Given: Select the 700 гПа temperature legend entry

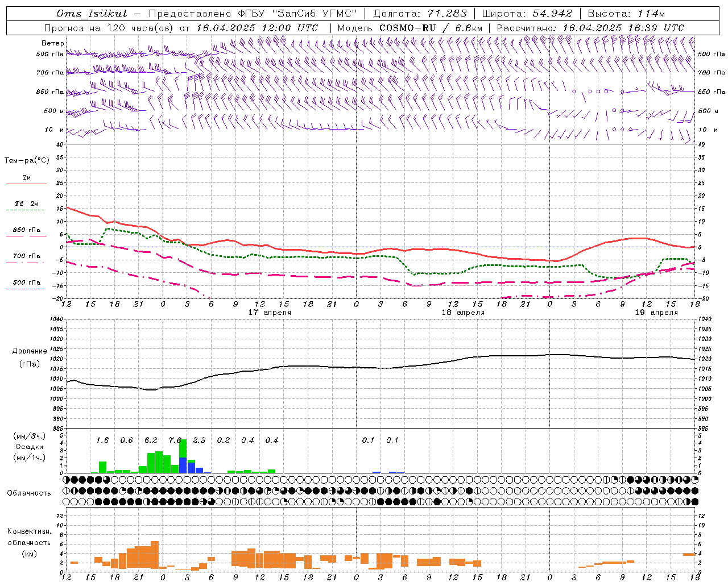Looking at the screenshot, I should pyautogui.click(x=27, y=256).
